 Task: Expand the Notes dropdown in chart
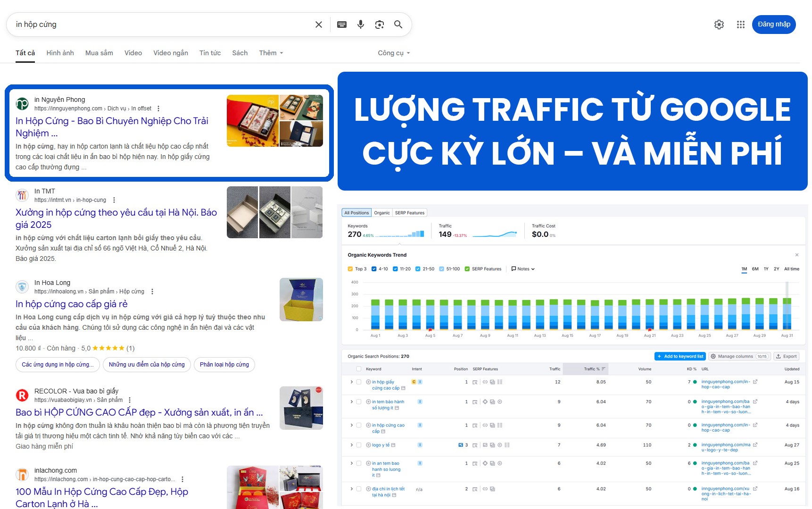(523, 269)
